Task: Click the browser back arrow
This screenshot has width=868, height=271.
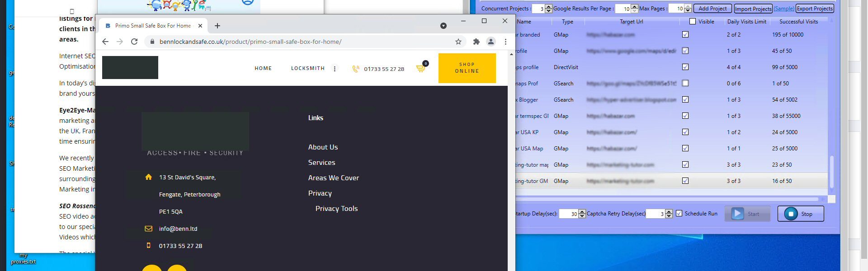Action: point(105,42)
